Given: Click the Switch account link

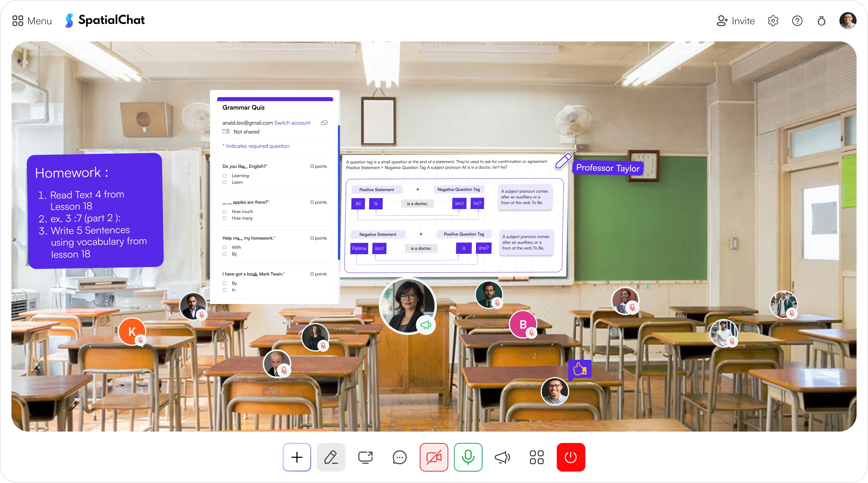Looking at the screenshot, I should pyautogui.click(x=292, y=123).
